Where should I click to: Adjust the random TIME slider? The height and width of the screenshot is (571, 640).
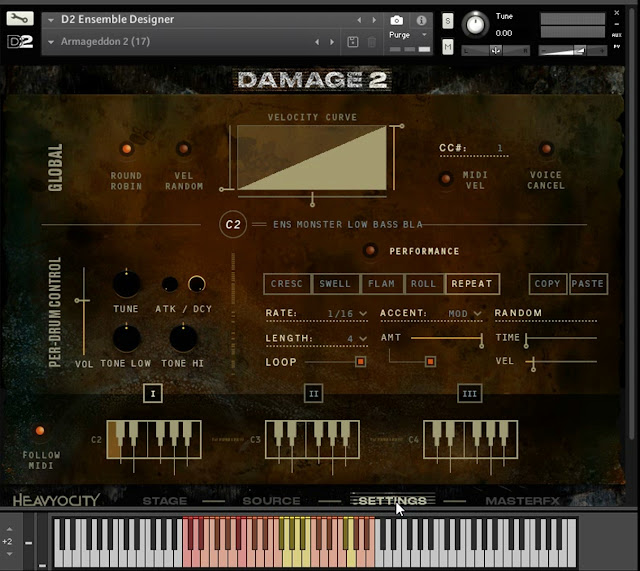(x=561, y=338)
